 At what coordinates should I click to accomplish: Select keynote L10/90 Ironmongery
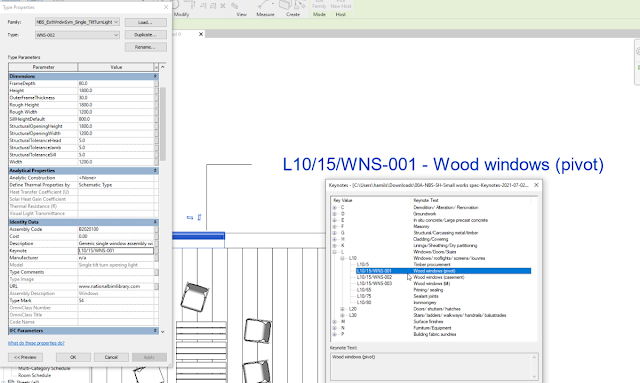(443, 303)
